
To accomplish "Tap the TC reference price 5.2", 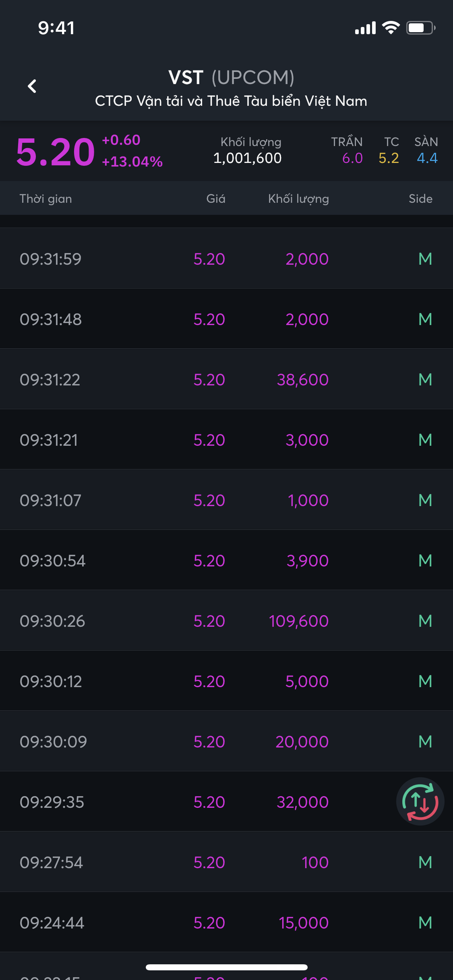I will (389, 158).
